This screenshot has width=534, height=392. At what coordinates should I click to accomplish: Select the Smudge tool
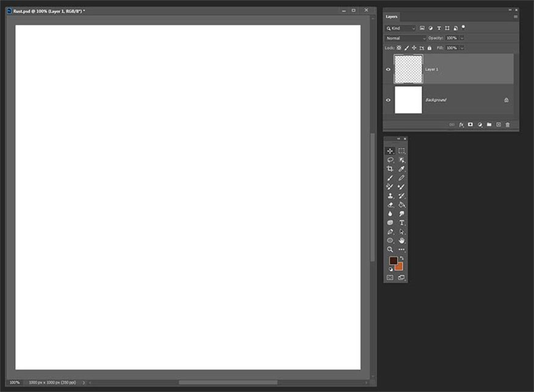pos(402,214)
